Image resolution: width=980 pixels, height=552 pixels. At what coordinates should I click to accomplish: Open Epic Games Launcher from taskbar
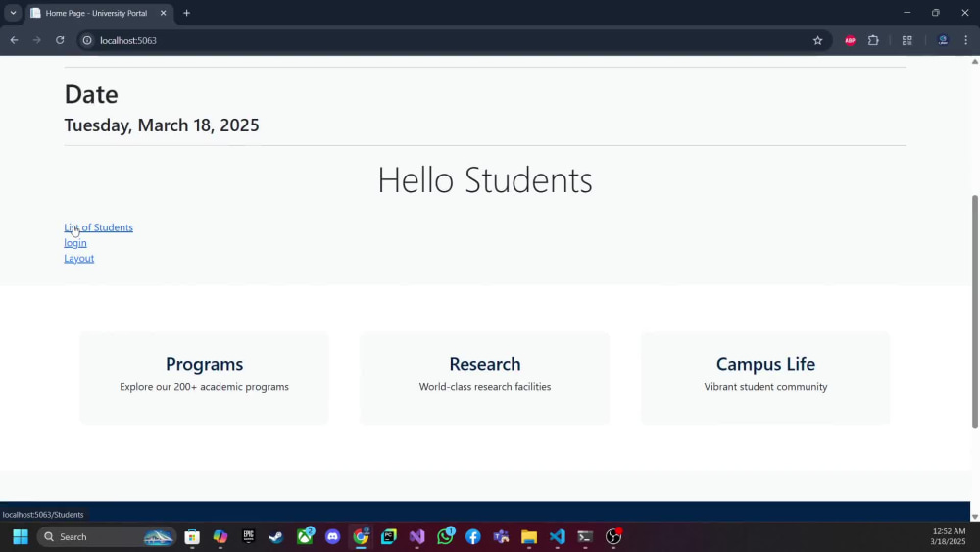click(x=248, y=537)
